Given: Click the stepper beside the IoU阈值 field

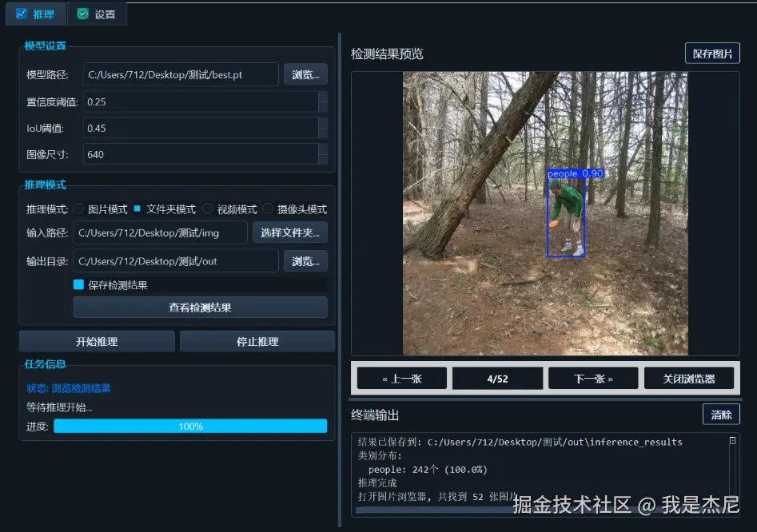Looking at the screenshot, I should (x=323, y=128).
